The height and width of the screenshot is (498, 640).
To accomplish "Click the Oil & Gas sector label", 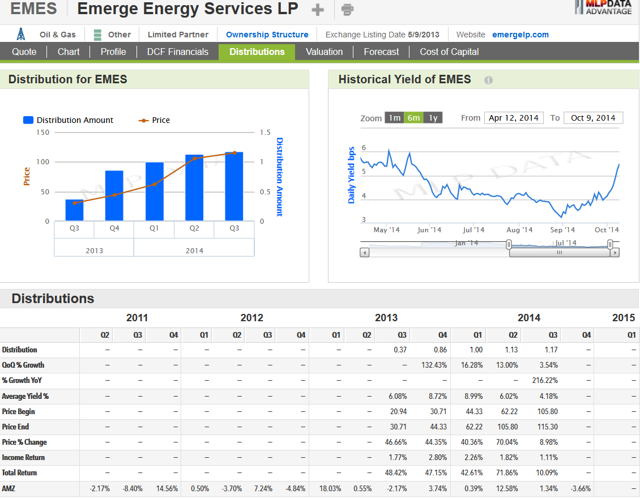I will tap(58, 35).
